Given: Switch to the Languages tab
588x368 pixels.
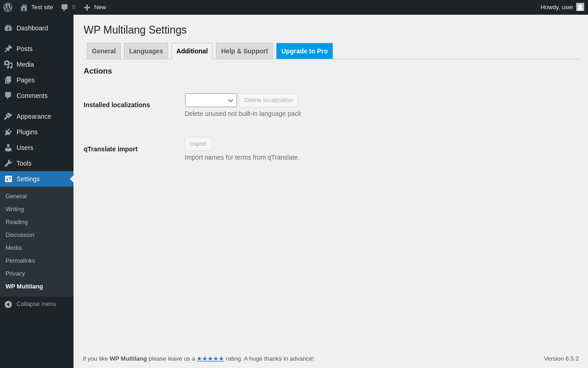Looking at the screenshot, I should point(146,51).
